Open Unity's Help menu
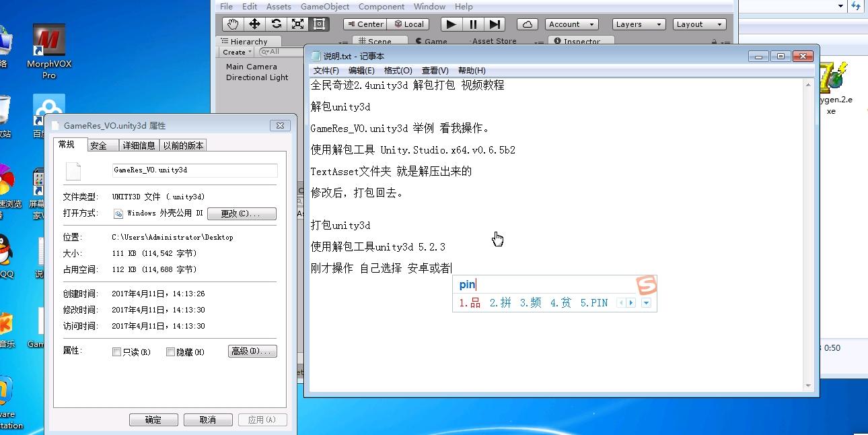Viewport: 868px width, 435px height. coord(464,6)
